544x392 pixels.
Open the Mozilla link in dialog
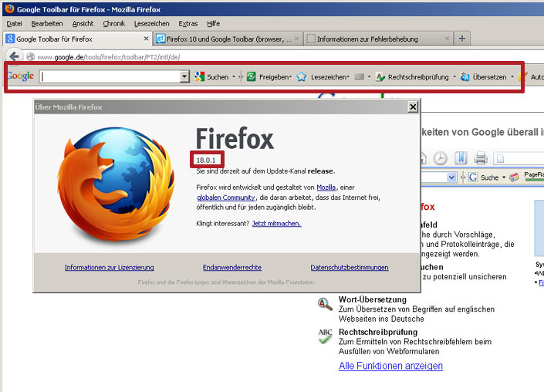tap(326, 188)
